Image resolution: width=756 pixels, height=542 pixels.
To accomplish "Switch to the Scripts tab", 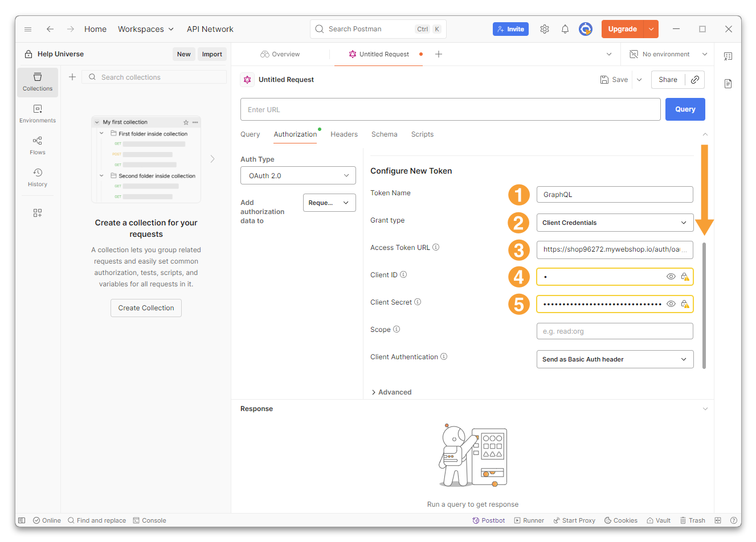I will pos(422,134).
